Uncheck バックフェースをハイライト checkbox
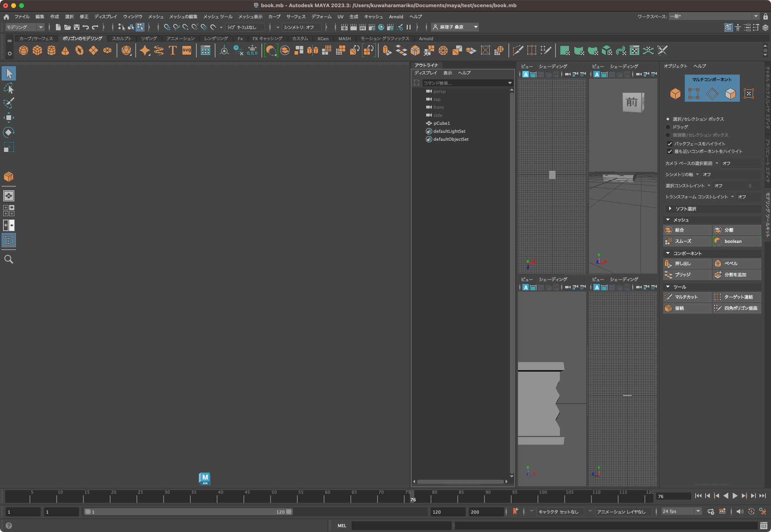Viewport: 771px width, 532px height. point(670,144)
